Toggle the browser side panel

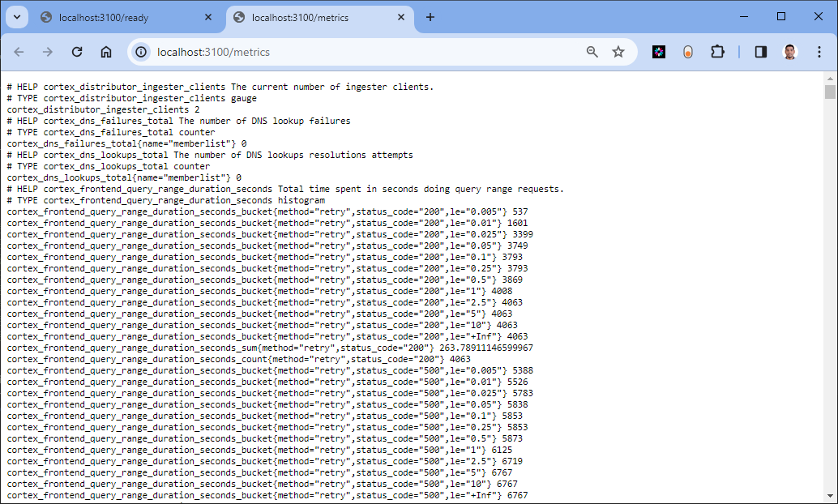click(760, 52)
